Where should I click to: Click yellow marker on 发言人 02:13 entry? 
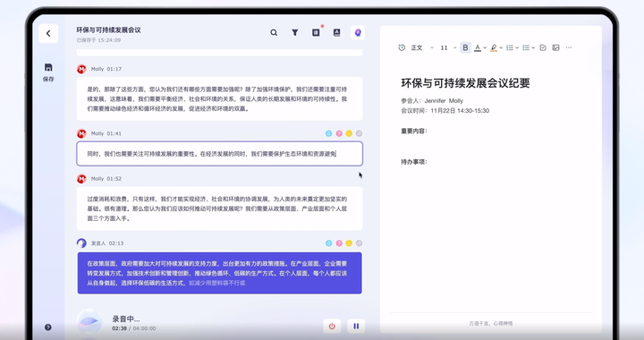click(x=349, y=243)
